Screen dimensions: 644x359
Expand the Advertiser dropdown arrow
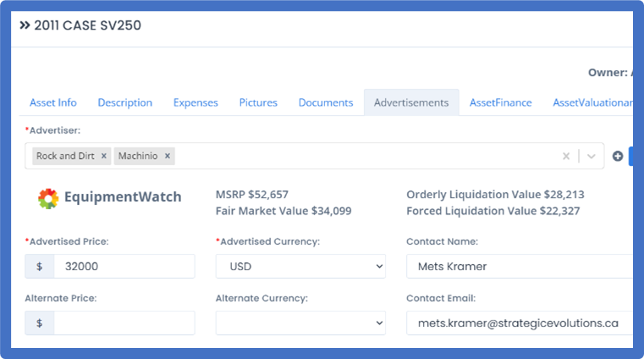click(591, 156)
